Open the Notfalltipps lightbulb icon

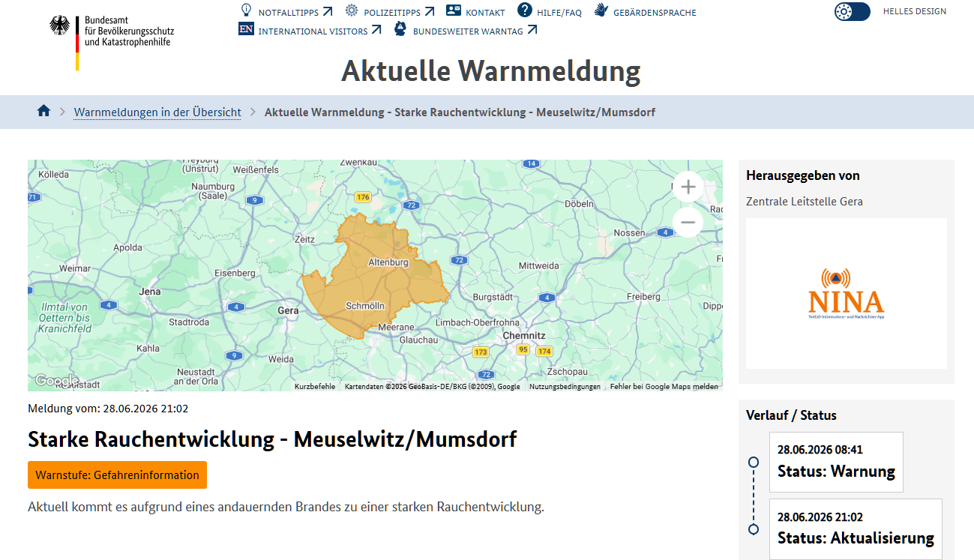coord(246,10)
